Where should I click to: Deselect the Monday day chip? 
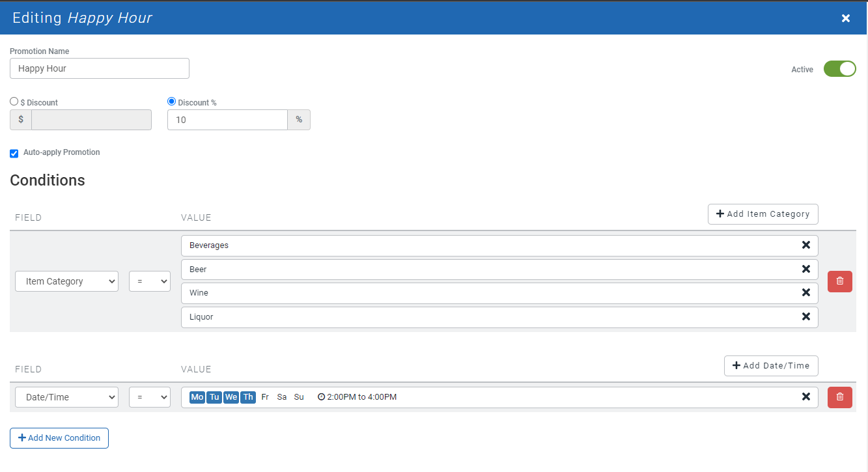click(x=197, y=397)
